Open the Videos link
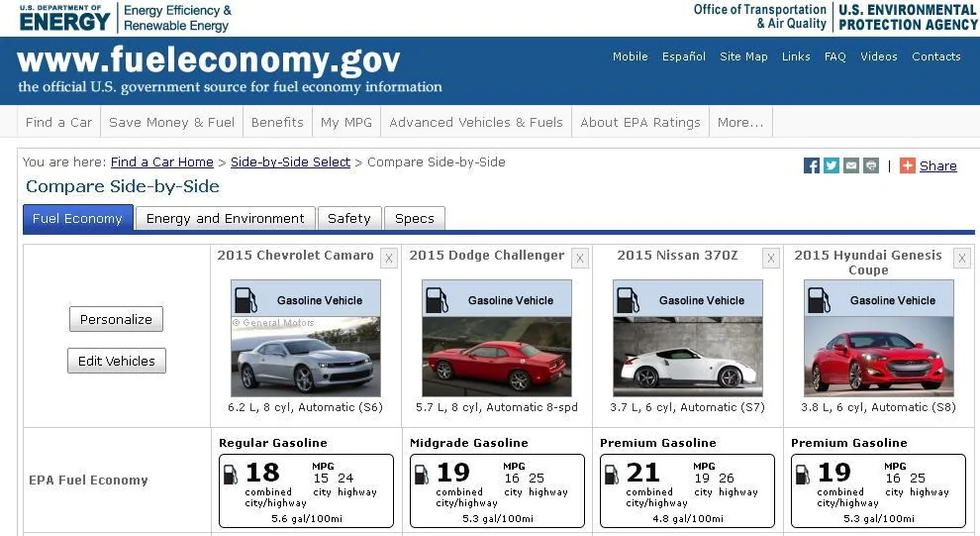980x536 pixels. [879, 56]
